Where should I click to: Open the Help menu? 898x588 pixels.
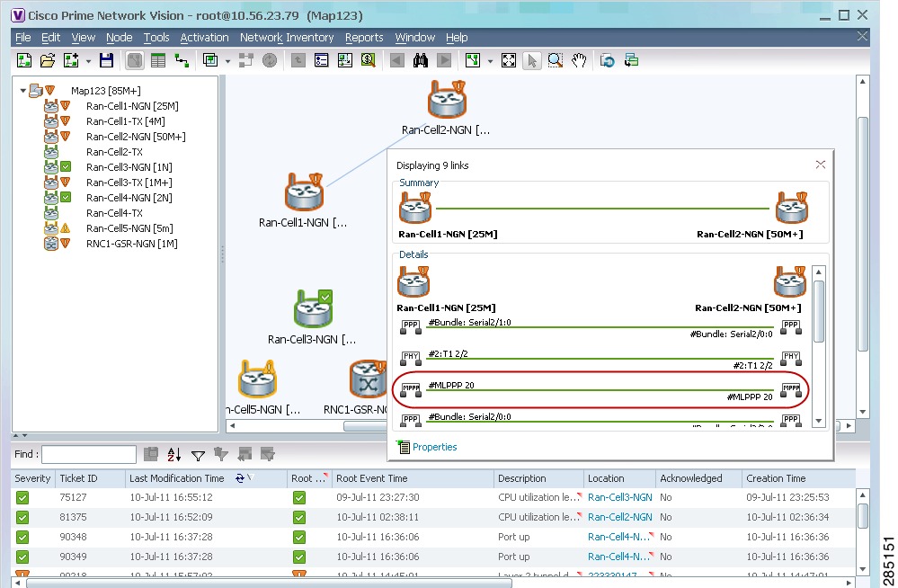coord(457,37)
